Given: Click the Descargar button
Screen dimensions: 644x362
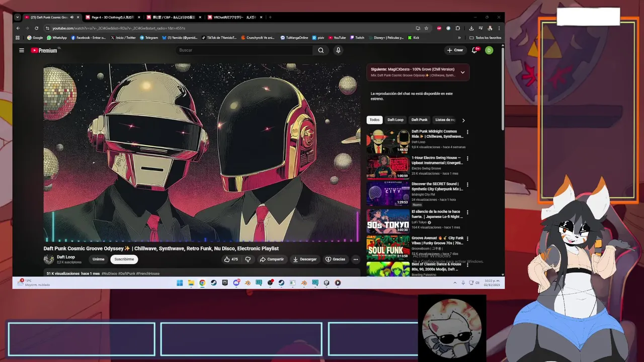Looking at the screenshot, I should click(305, 259).
